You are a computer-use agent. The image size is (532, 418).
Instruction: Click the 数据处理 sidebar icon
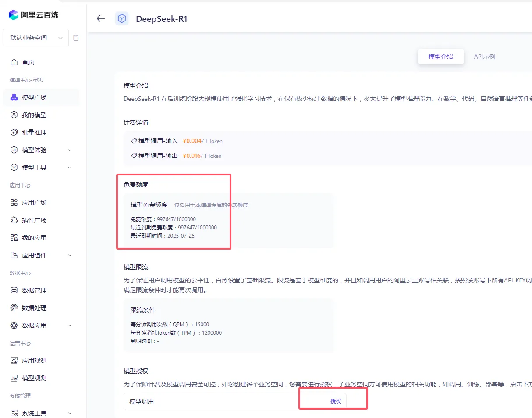pos(14,308)
